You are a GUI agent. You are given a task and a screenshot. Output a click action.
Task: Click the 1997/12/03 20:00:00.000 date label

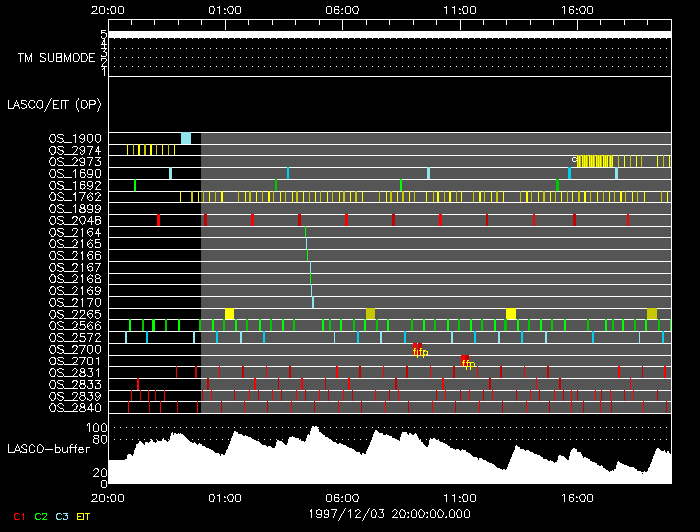click(389, 511)
